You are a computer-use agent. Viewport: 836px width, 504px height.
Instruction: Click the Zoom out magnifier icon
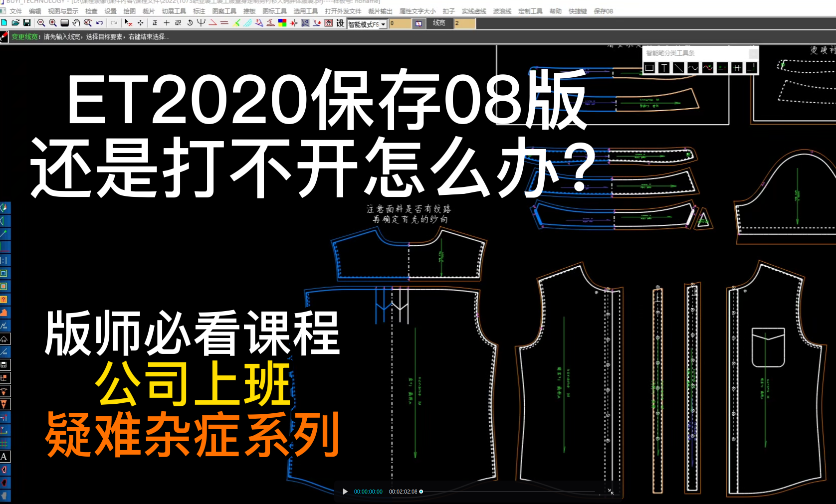coord(41,22)
